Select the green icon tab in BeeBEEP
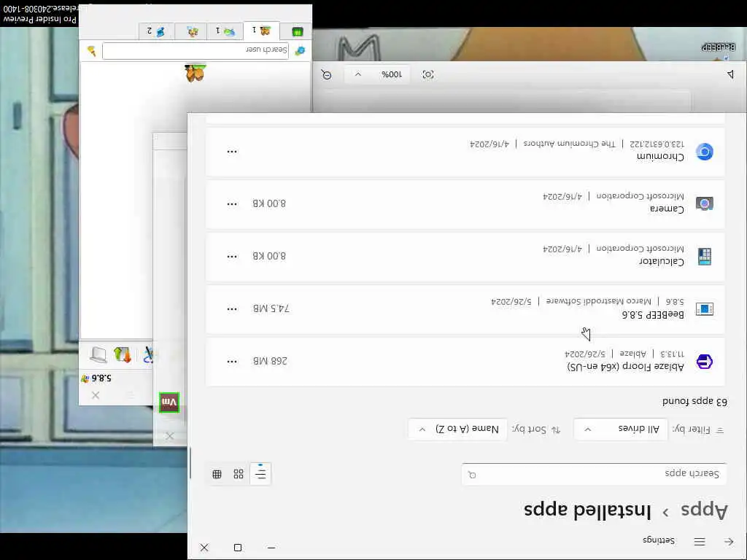This screenshot has height=560, width=747. (x=297, y=31)
